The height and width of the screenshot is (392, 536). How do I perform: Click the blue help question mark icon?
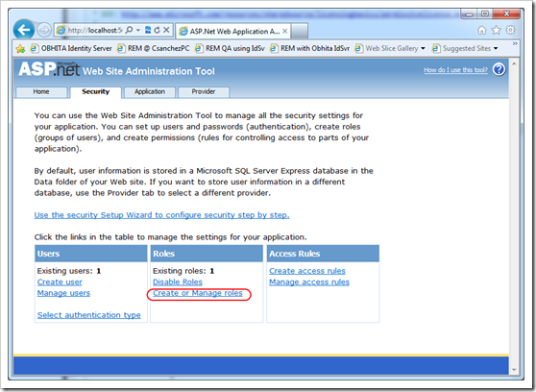click(x=499, y=69)
